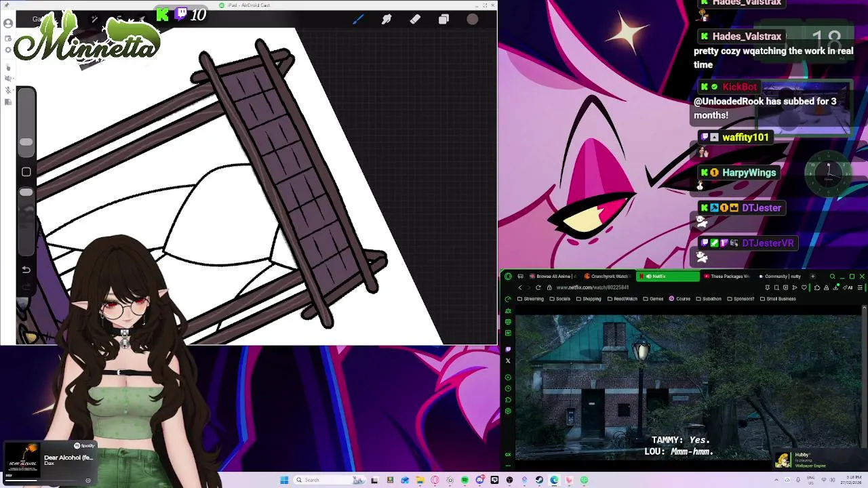Open a new browser tab with plus
Viewport: 868px width, 488px height.
(x=813, y=277)
